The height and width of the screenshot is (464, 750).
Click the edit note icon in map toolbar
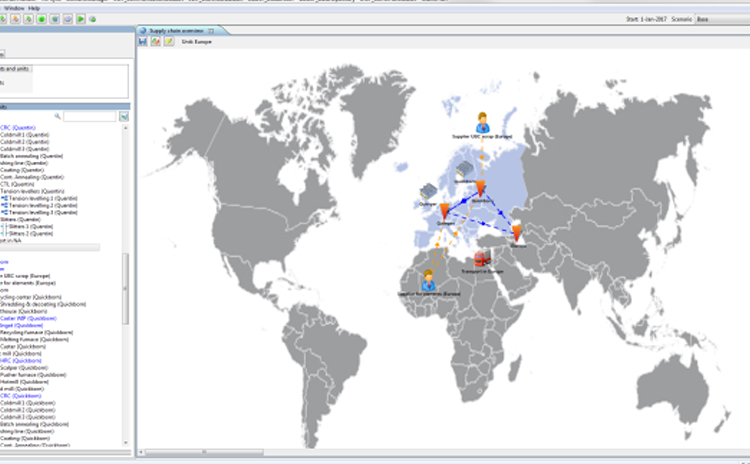click(169, 41)
